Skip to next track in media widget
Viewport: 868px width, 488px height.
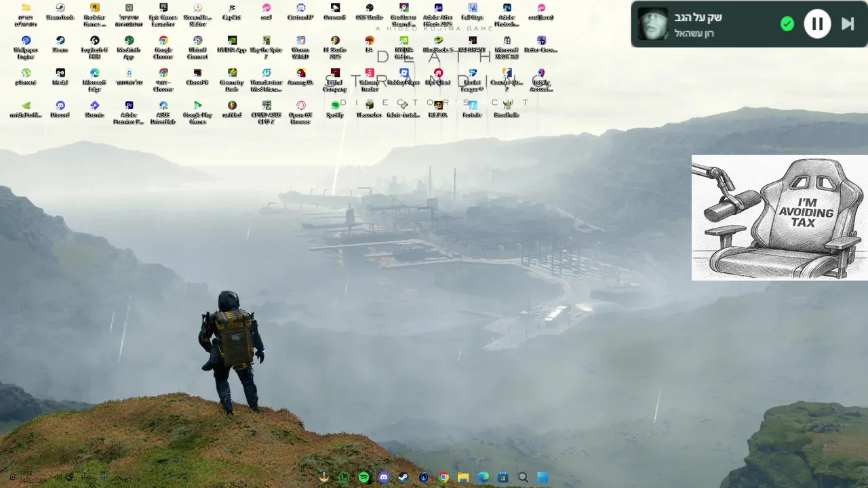(x=848, y=24)
